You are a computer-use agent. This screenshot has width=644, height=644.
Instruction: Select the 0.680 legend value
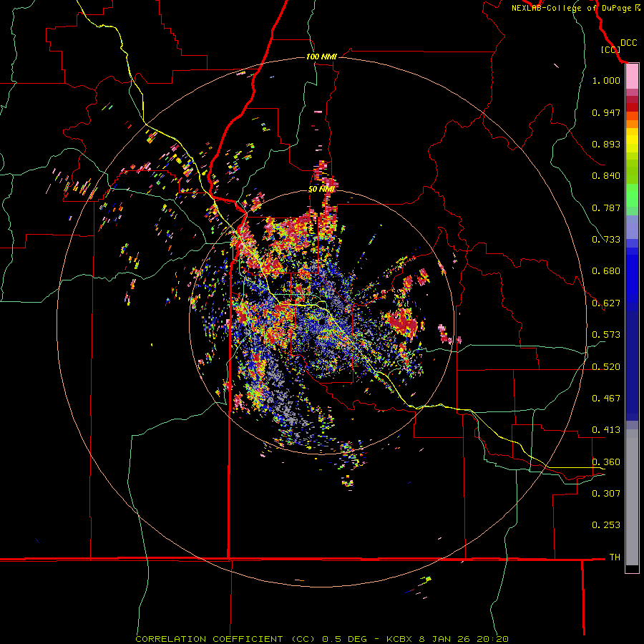(606, 271)
